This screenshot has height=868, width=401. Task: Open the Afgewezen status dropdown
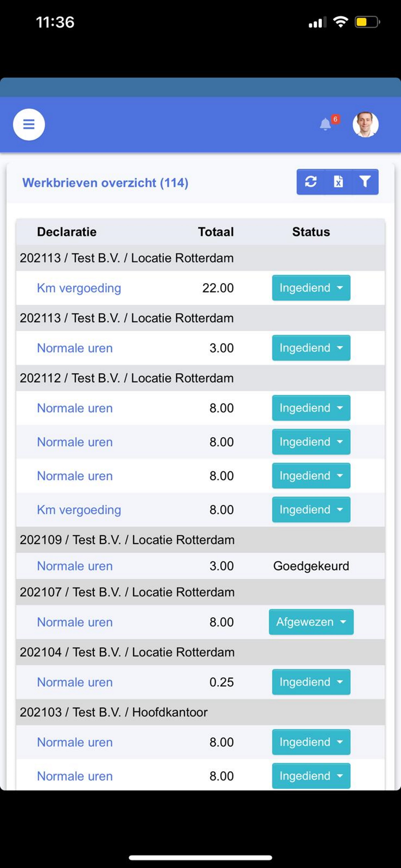pyautogui.click(x=311, y=622)
